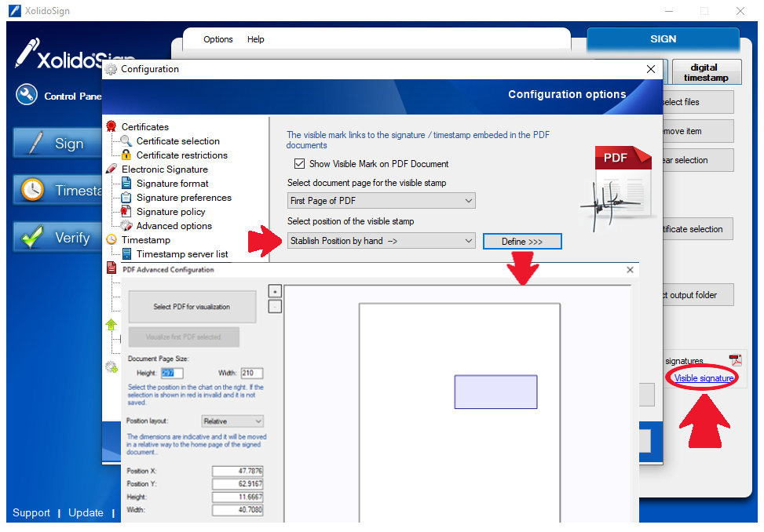This screenshot has width=764, height=532.
Task: Open document page dropdown First Page of PDF
Action: point(381,201)
